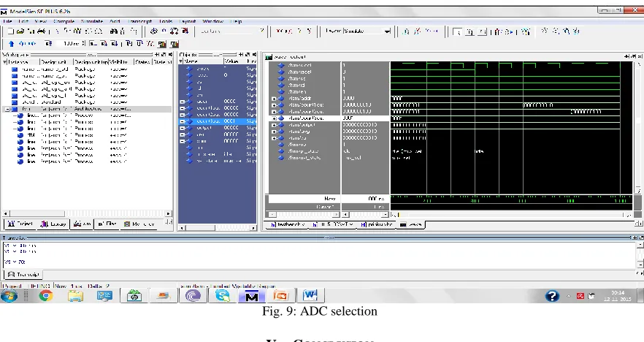Sort by Design unit column header
Viewport: 644px width, 342px height.
coord(56,61)
